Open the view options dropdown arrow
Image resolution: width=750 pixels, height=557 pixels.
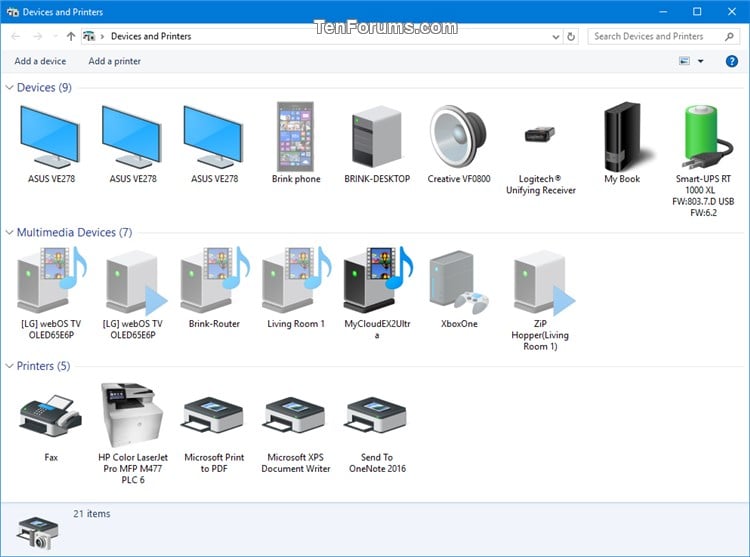click(701, 61)
